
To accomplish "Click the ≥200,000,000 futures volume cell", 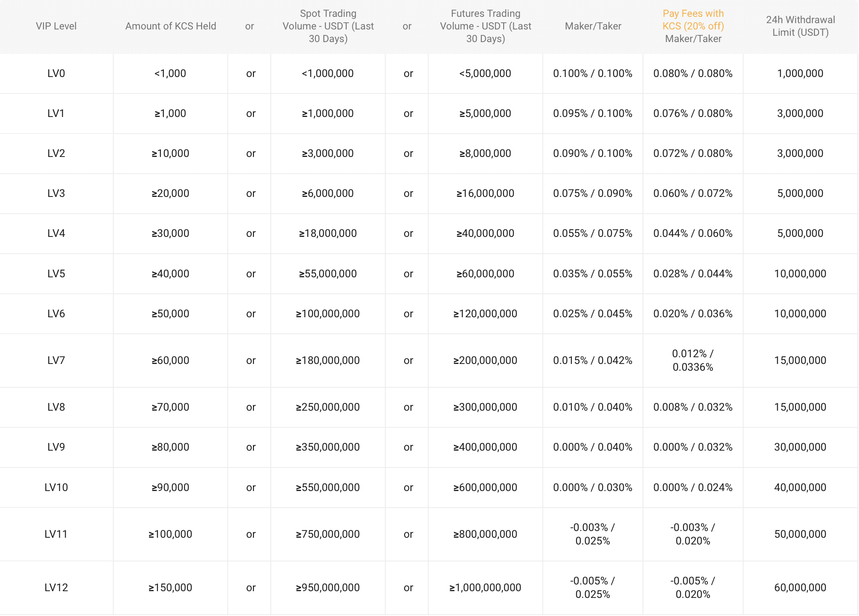I will (485, 361).
